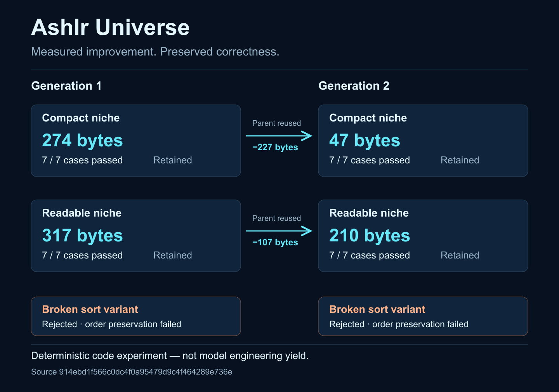This screenshot has width=559, height=392.
Task: Click "Compact niche" title in the 47 bytes card
Action: click(368, 118)
